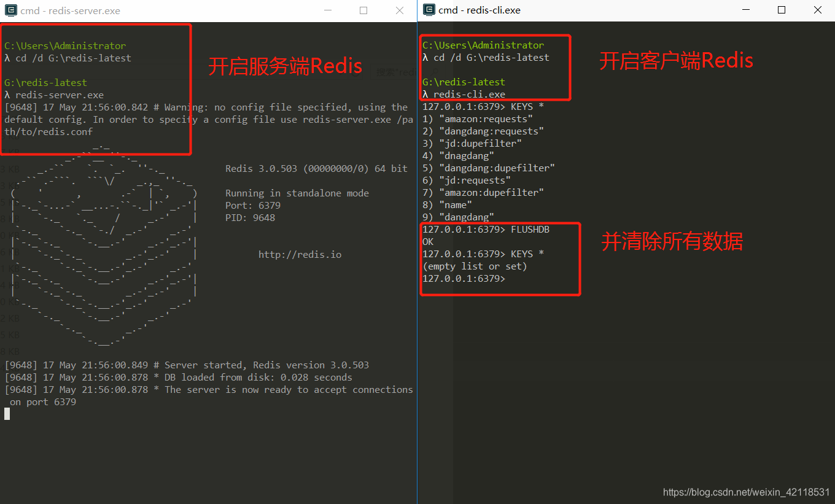Click the 'redis-server.exe' command line
Image resolution: width=835 pixels, height=504 pixels.
[54, 95]
